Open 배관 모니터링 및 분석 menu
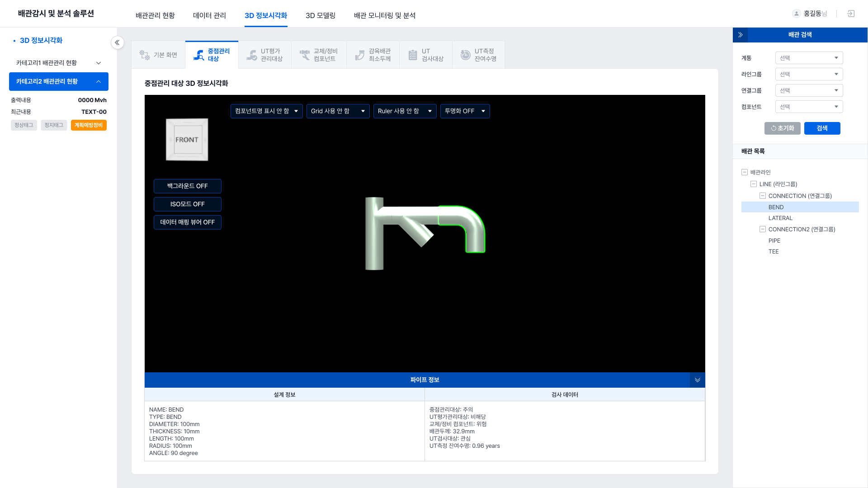The image size is (868, 488). [x=385, y=15]
